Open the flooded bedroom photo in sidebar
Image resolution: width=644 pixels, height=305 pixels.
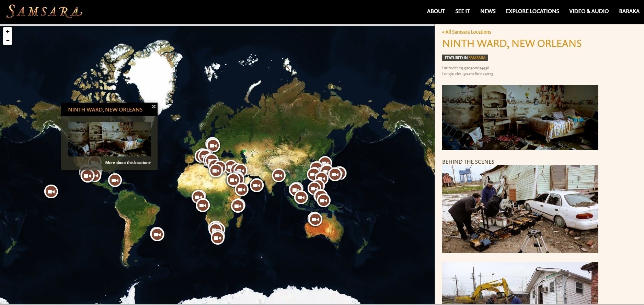tap(520, 117)
